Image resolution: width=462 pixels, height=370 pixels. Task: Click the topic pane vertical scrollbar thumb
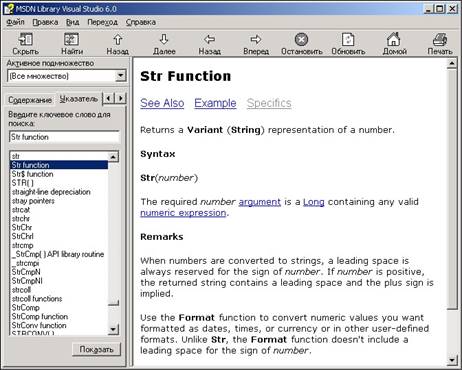452,189
